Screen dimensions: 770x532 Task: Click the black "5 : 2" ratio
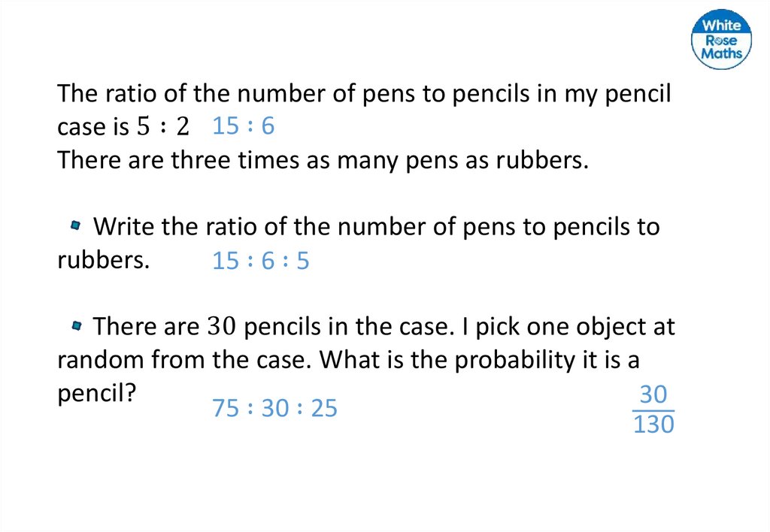(x=163, y=128)
